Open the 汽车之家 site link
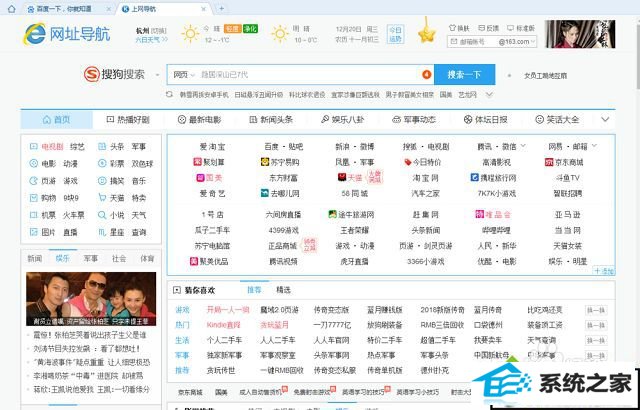 pyautogui.click(x=425, y=193)
